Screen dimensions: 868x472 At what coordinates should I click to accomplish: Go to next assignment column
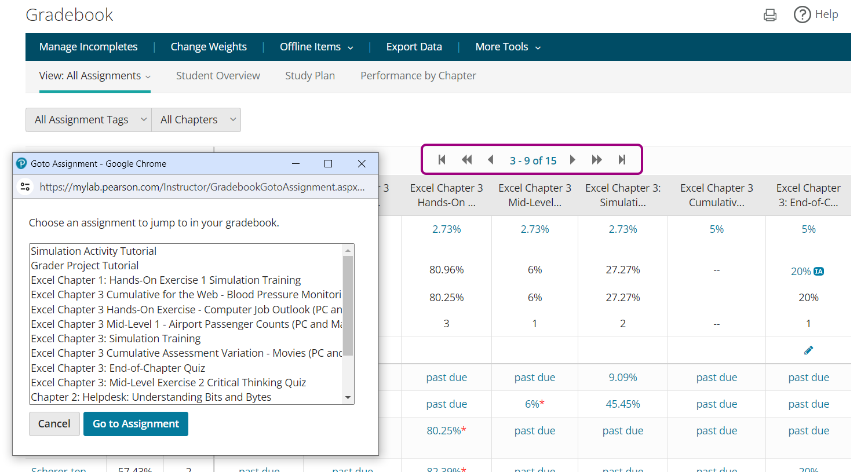pyautogui.click(x=572, y=160)
